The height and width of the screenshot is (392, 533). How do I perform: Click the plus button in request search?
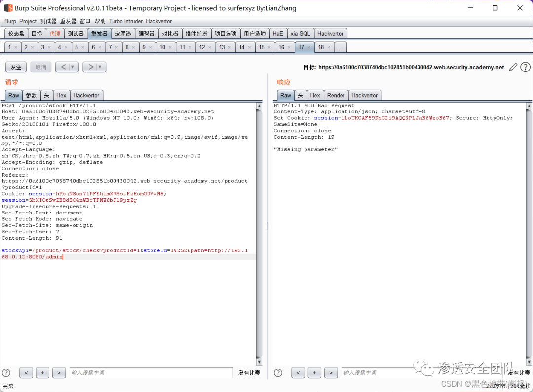(42, 373)
